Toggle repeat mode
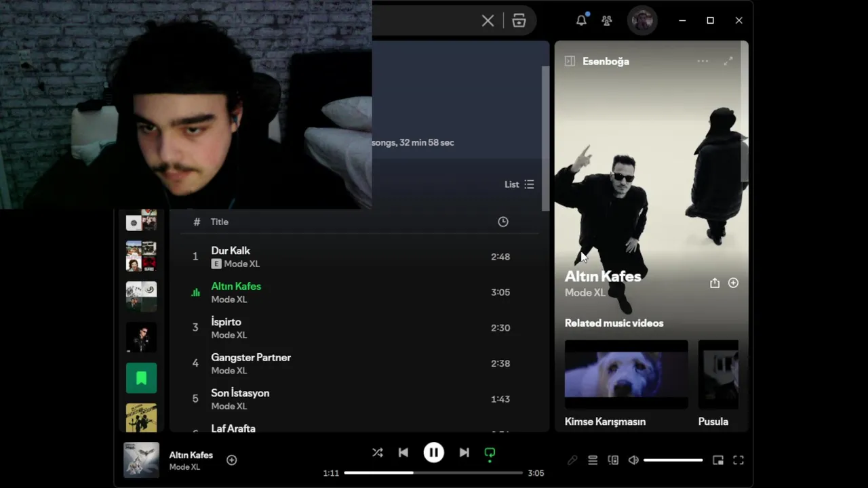868x488 pixels. tap(490, 453)
